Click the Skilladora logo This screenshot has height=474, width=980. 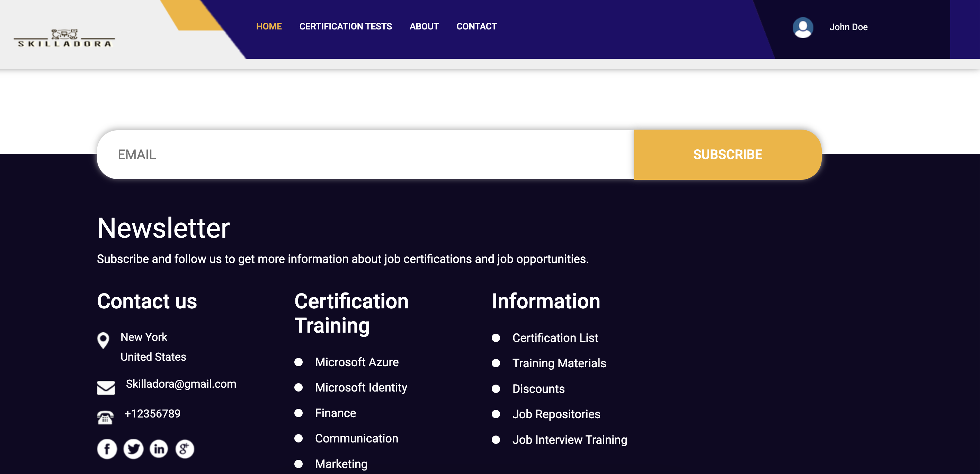64,38
